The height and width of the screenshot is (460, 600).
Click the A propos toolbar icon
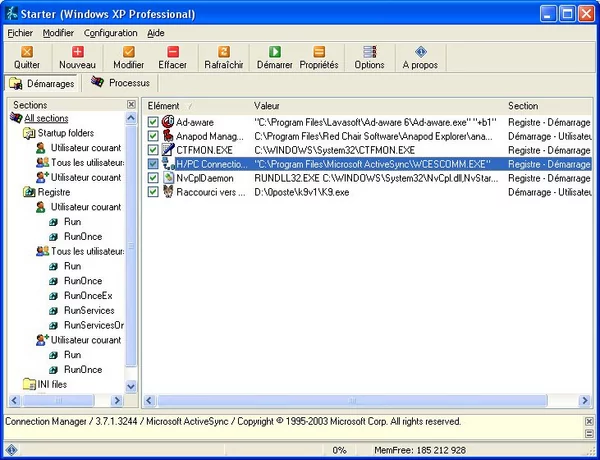tap(421, 52)
